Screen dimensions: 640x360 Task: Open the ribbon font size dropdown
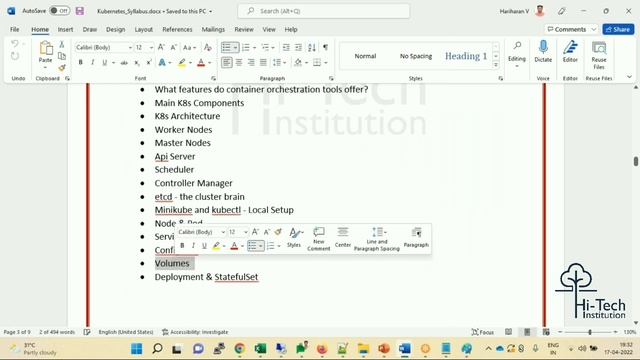(x=151, y=48)
